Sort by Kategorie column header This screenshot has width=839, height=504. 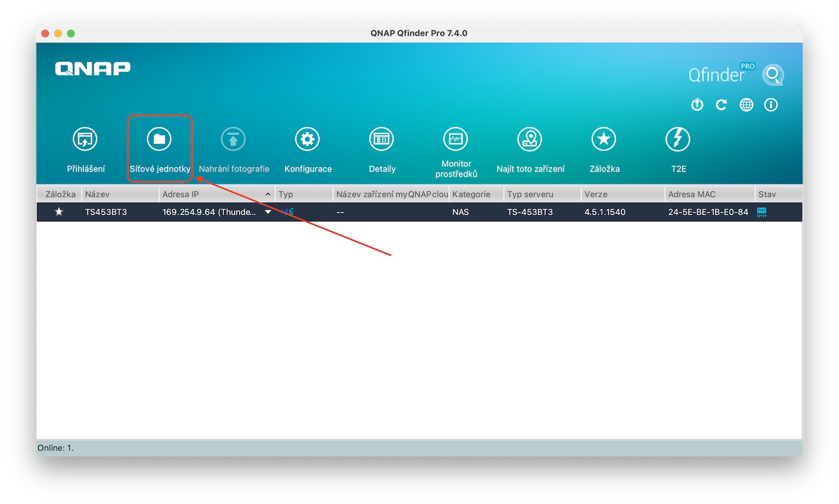[x=476, y=194]
